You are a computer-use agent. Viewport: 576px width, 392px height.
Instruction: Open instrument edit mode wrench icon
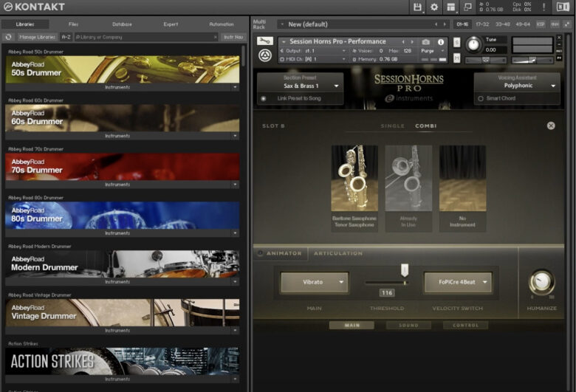click(265, 41)
